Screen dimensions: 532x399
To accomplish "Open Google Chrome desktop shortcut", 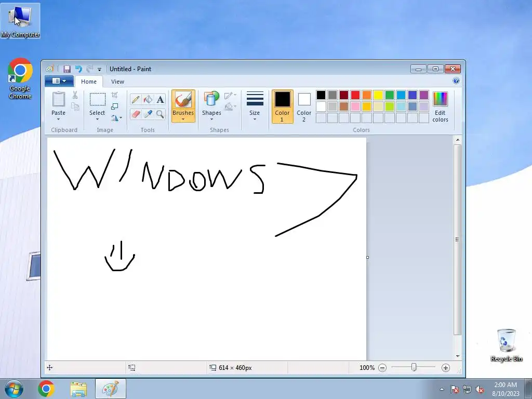I will click(20, 79).
